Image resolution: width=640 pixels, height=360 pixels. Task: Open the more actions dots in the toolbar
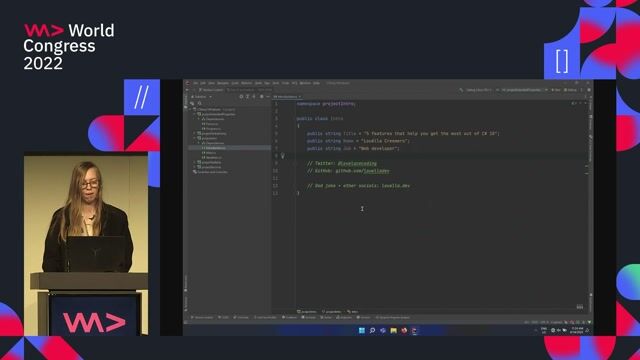pos(581,90)
